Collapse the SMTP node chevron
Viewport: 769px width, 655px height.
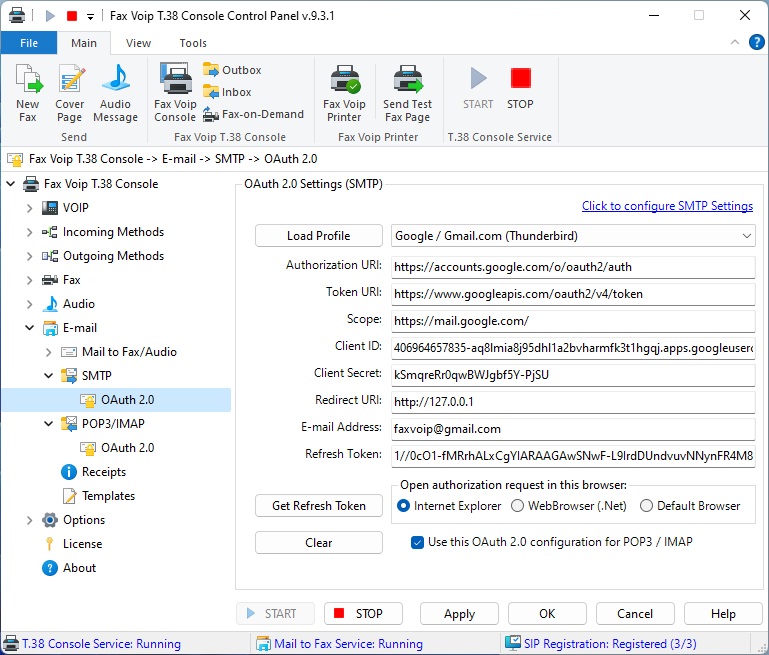pyautogui.click(x=49, y=376)
